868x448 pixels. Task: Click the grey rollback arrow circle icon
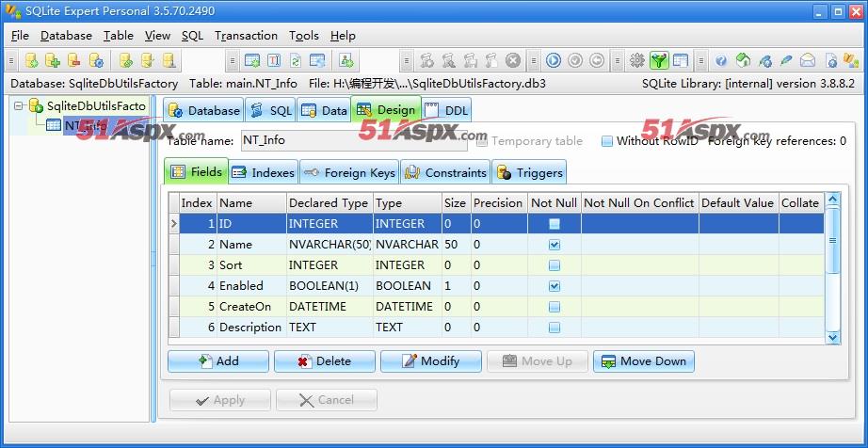tap(597, 60)
